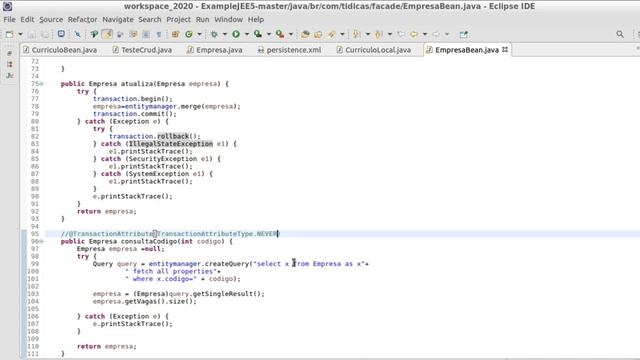This screenshot has height=360, width=640.
Task: Close the EmpresaBean.java editor tab
Action: pos(505,49)
